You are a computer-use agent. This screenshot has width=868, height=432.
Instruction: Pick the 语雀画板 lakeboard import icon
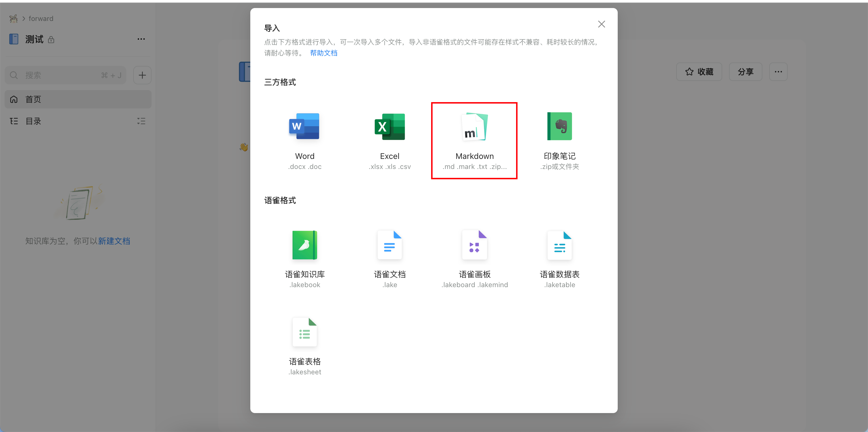coord(474,245)
